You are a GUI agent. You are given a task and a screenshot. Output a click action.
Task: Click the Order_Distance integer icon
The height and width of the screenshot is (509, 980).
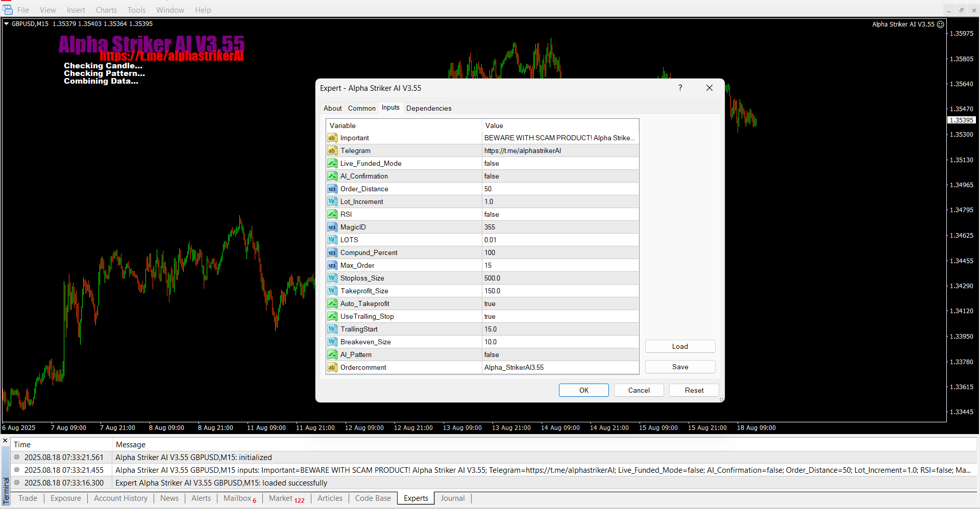tap(332, 189)
